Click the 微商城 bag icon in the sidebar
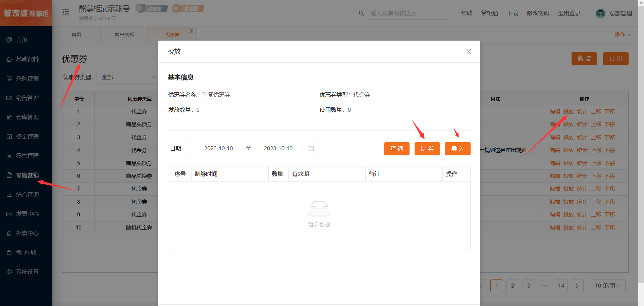 [x=9, y=253]
